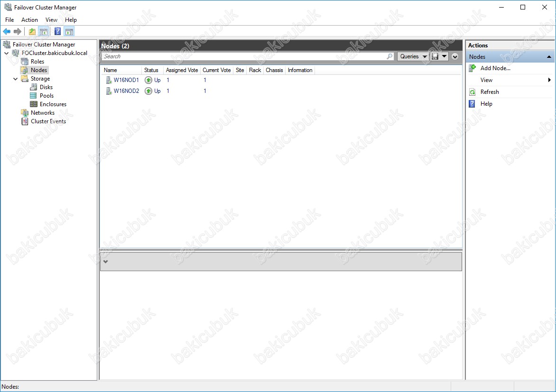Click Add Node... action

[x=495, y=68]
